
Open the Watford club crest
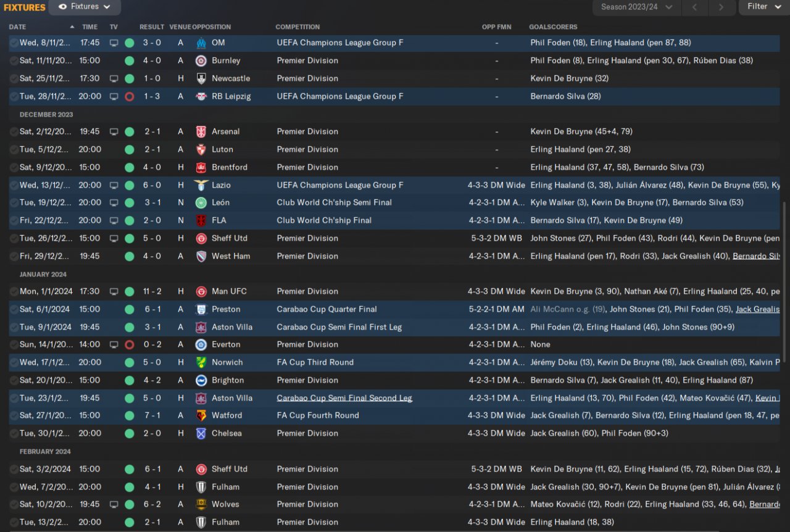201,415
